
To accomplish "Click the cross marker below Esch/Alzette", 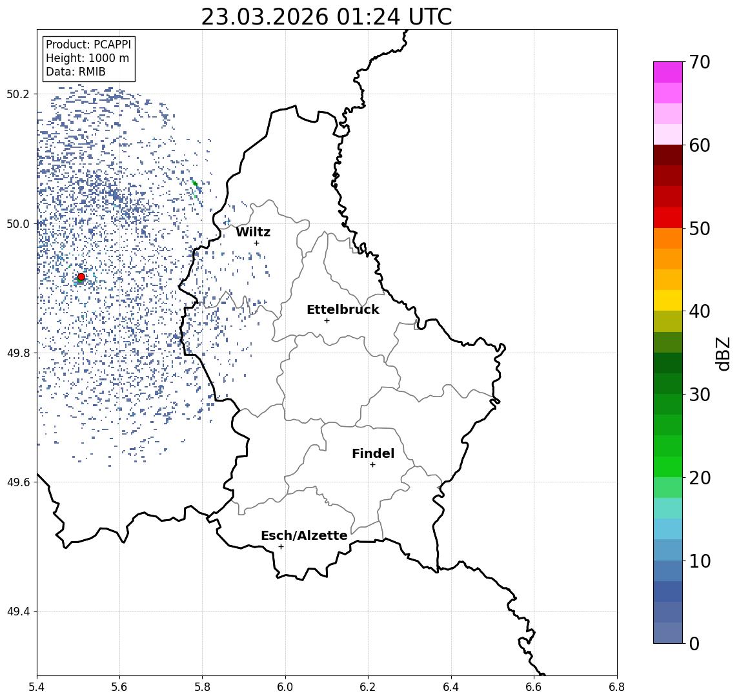I will (281, 547).
